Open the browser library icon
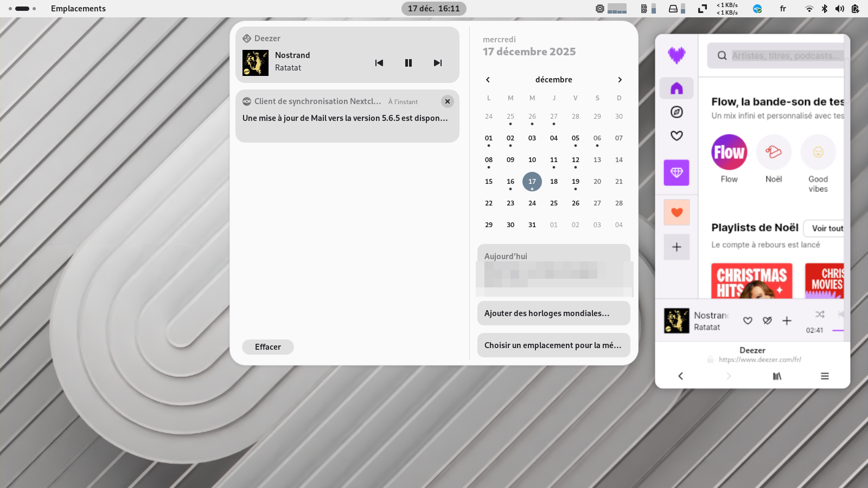The image size is (868, 488). point(777,376)
